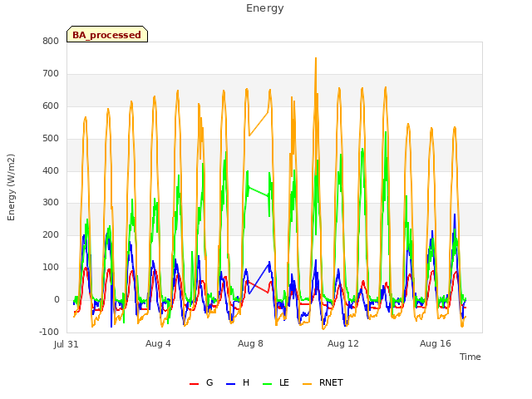Screen dimensions: 532x399
Task: Click the red G legend color marker
Action: tap(194, 384)
